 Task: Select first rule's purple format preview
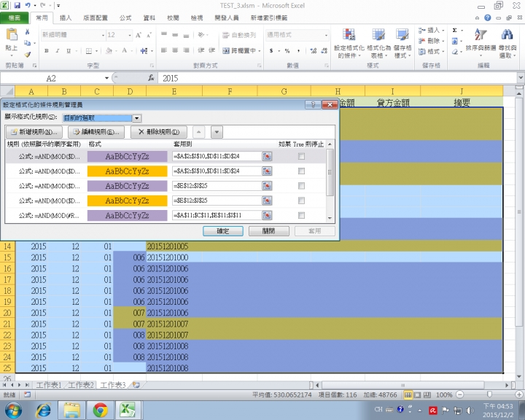[127, 156]
